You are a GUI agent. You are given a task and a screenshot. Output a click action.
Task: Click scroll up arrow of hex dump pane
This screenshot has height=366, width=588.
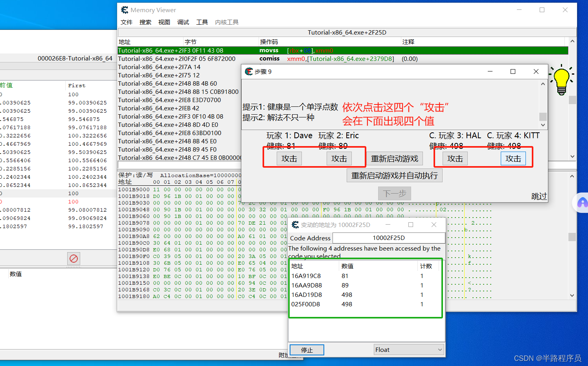point(572,176)
